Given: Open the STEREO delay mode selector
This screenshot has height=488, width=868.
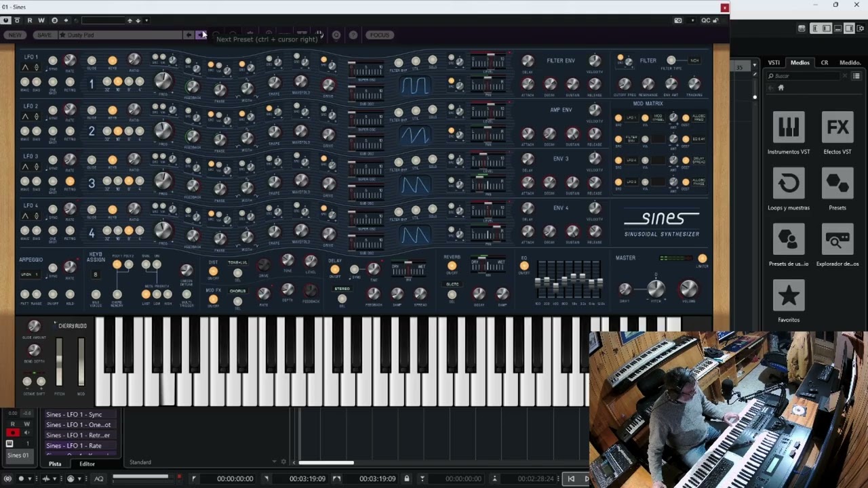Looking at the screenshot, I should (x=342, y=289).
